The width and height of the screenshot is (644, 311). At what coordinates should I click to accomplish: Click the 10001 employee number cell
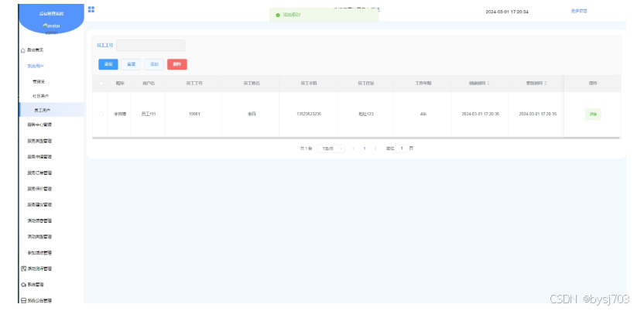pos(194,114)
